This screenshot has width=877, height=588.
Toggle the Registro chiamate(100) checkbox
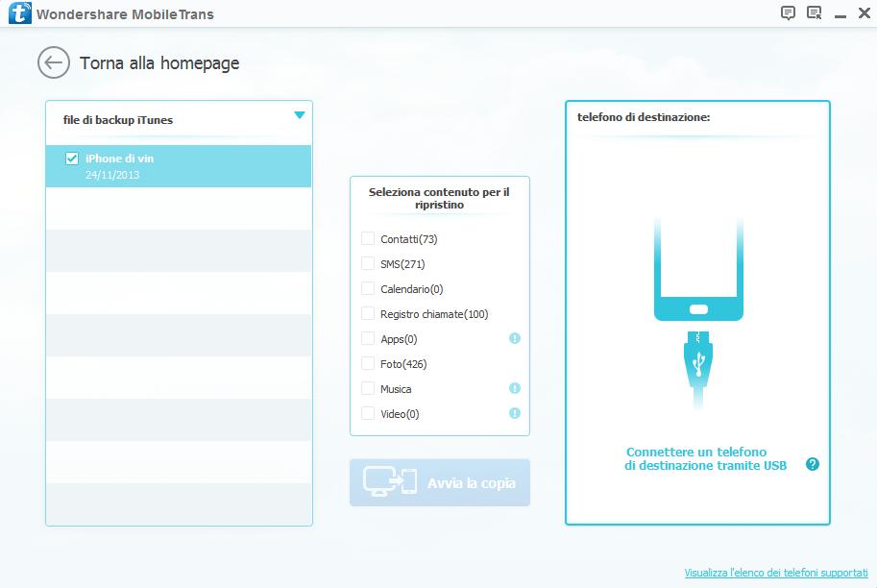(x=368, y=313)
